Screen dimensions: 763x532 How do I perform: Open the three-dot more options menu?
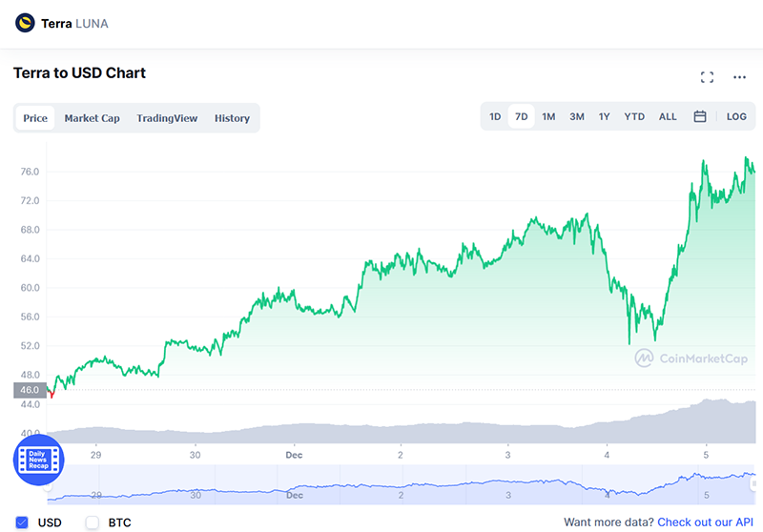[740, 77]
